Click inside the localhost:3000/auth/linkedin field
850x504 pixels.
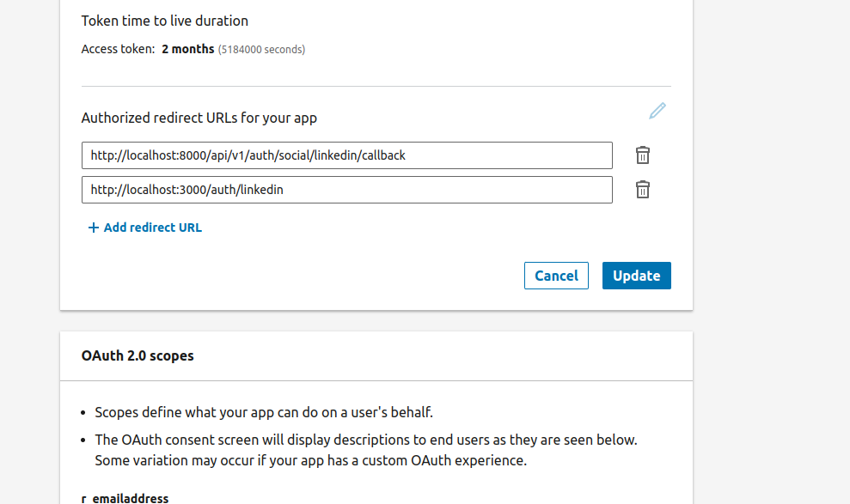346,190
